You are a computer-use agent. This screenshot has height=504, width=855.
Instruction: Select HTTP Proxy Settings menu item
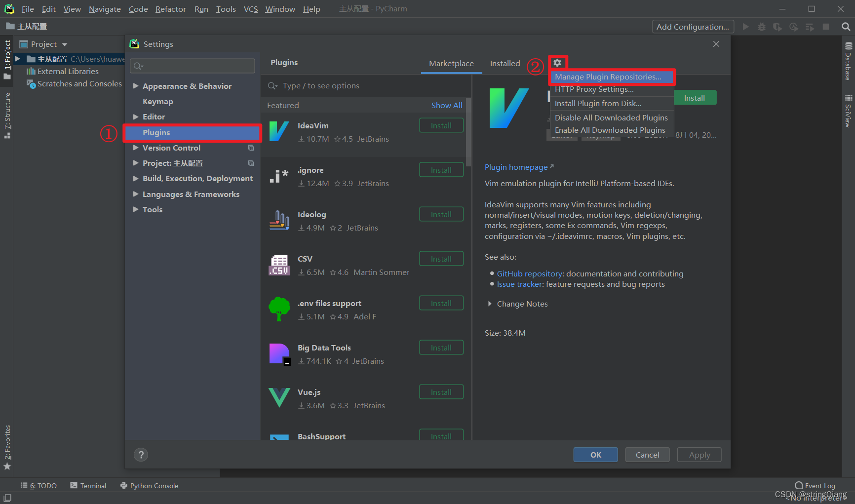click(612, 89)
